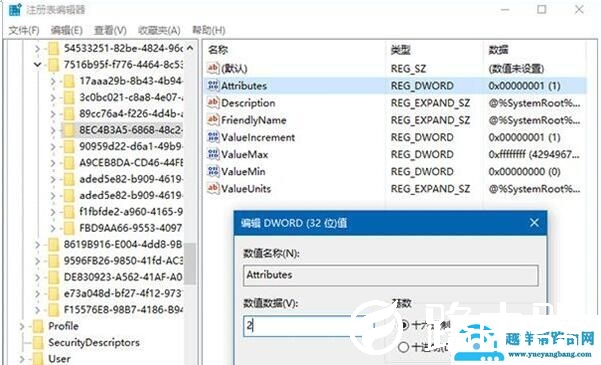The height and width of the screenshot is (365, 601).
Task: Click the Registry Editor title bar icon
Action: [15, 9]
